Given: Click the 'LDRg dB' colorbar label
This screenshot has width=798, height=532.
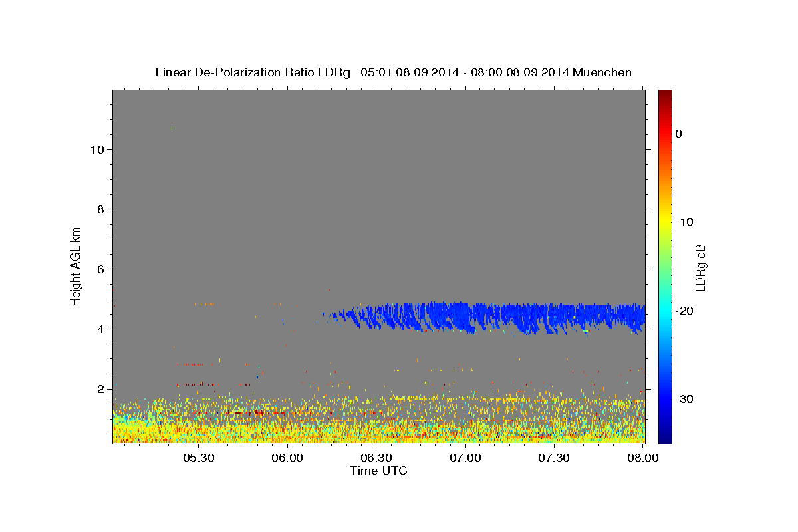Looking at the screenshot, I should coord(700,267).
